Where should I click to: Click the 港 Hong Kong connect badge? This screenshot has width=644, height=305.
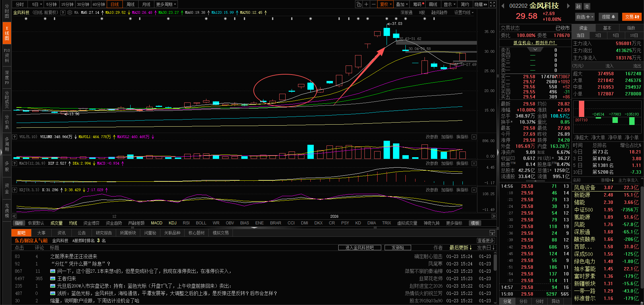(587, 6)
